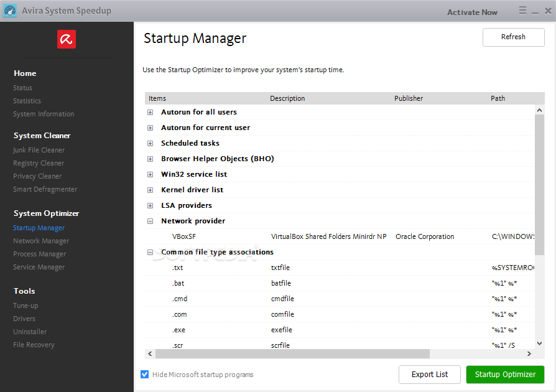Open File Recovery
Screen dimensions: 556x392
34,345
